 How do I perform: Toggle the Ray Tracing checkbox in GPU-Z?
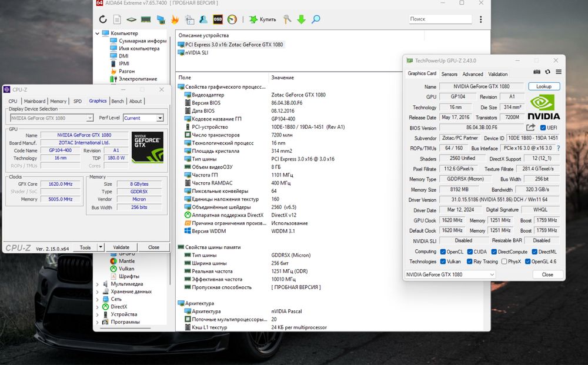469,262
